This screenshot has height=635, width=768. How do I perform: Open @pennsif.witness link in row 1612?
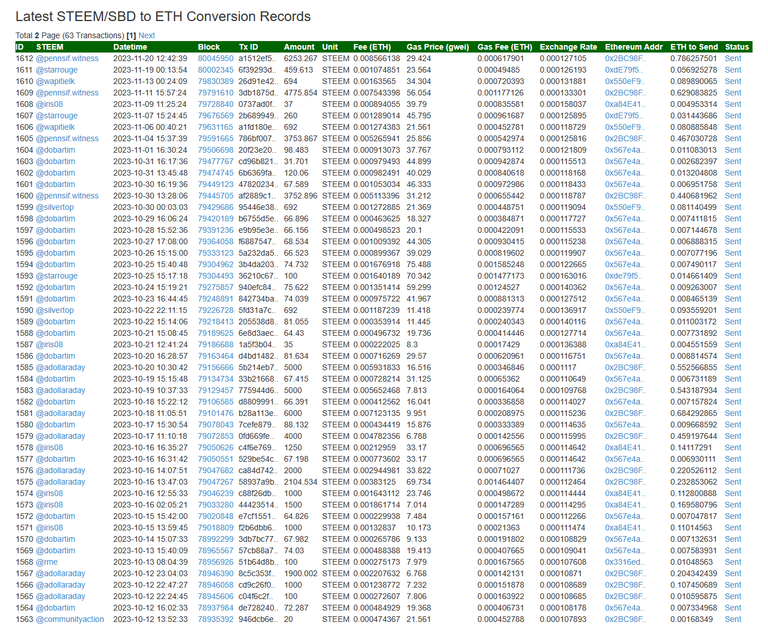pyautogui.click(x=67, y=58)
